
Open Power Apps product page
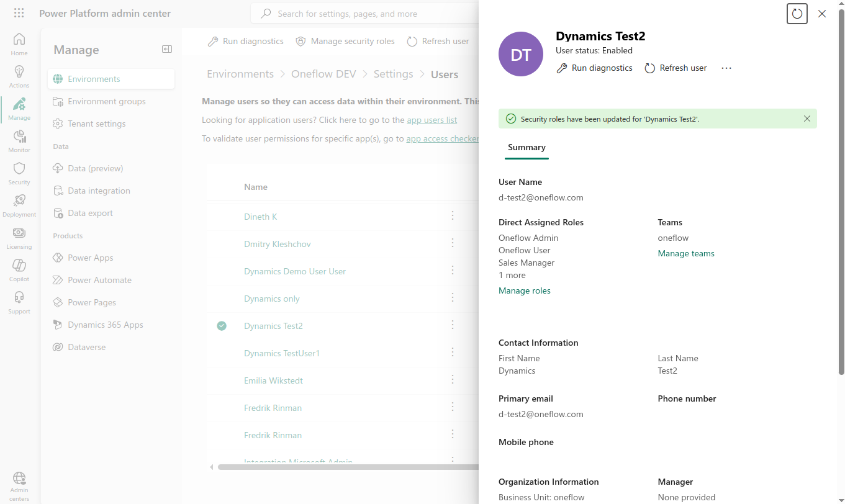(111, 258)
